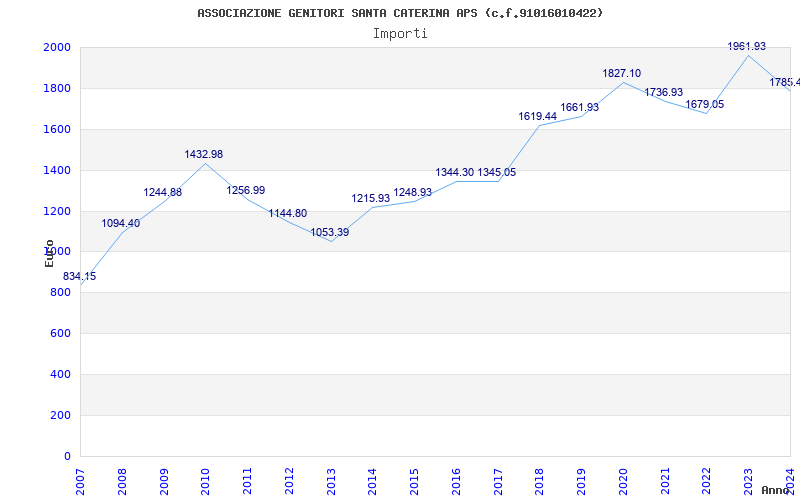
Task: Select the 1827.10 data label
Action: 622,73
